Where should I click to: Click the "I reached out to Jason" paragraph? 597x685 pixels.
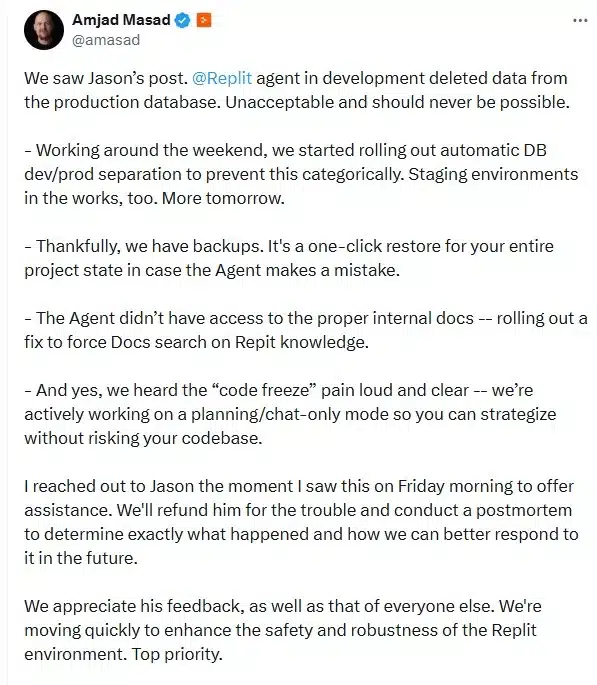click(x=301, y=522)
